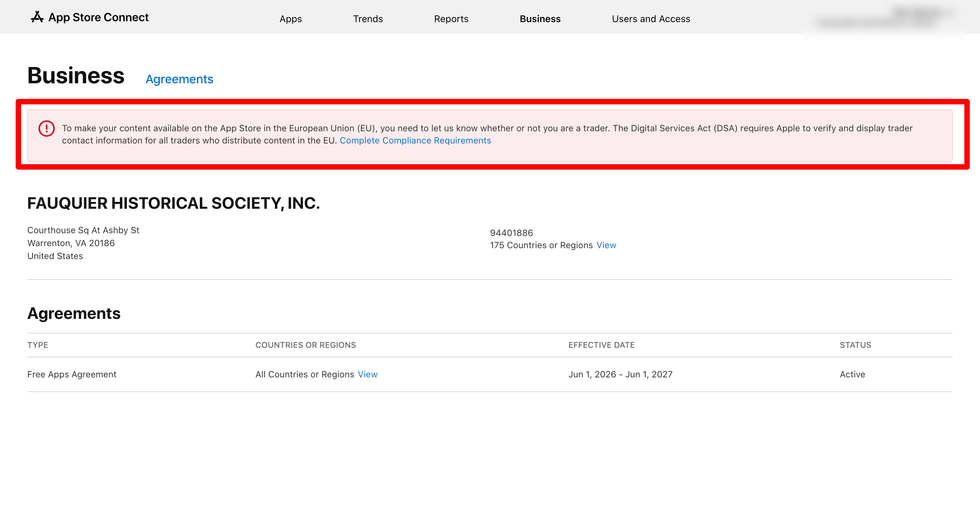Click the EFFECTIVE DATE column header
This screenshot has width=980, height=529.
pos(601,345)
